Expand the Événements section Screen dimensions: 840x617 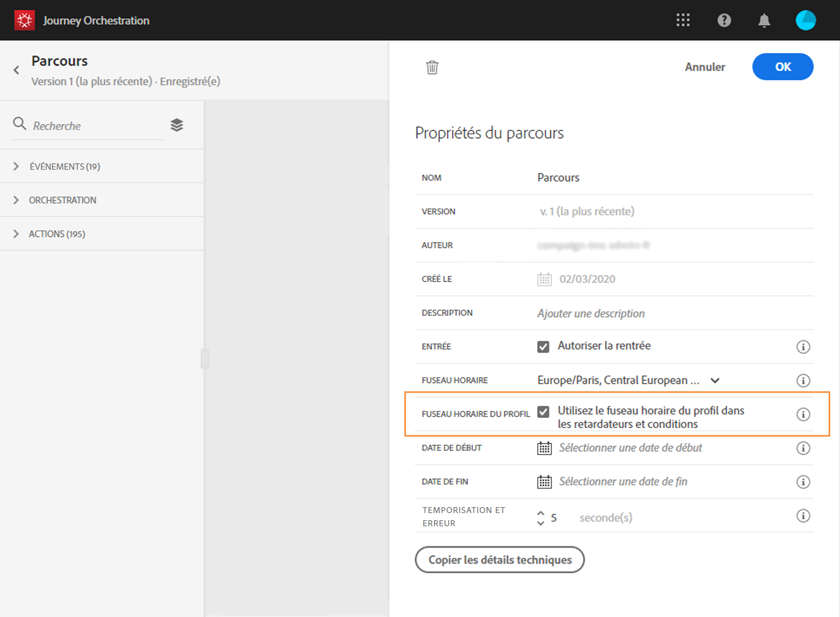[x=16, y=166]
